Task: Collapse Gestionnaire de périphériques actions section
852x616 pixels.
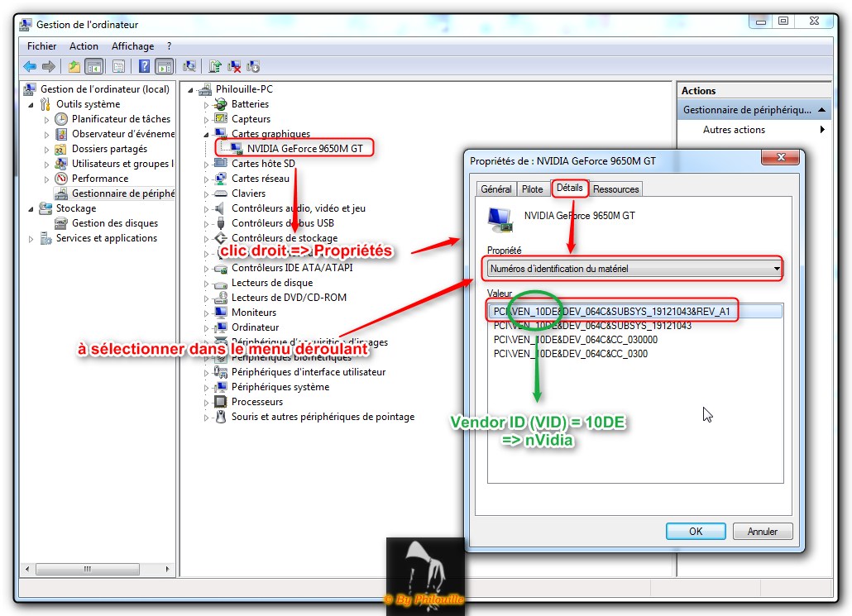Action: (x=821, y=110)
